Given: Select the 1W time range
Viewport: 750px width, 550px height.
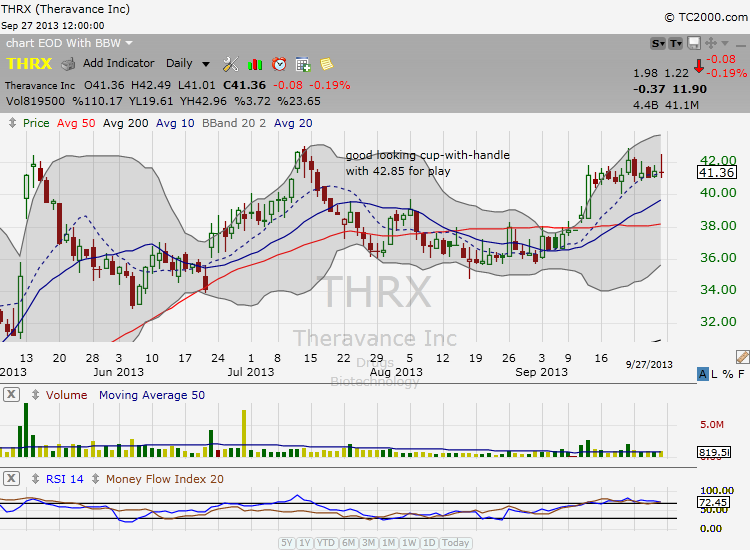Looking at the screenshot, I should click(409, 543).
